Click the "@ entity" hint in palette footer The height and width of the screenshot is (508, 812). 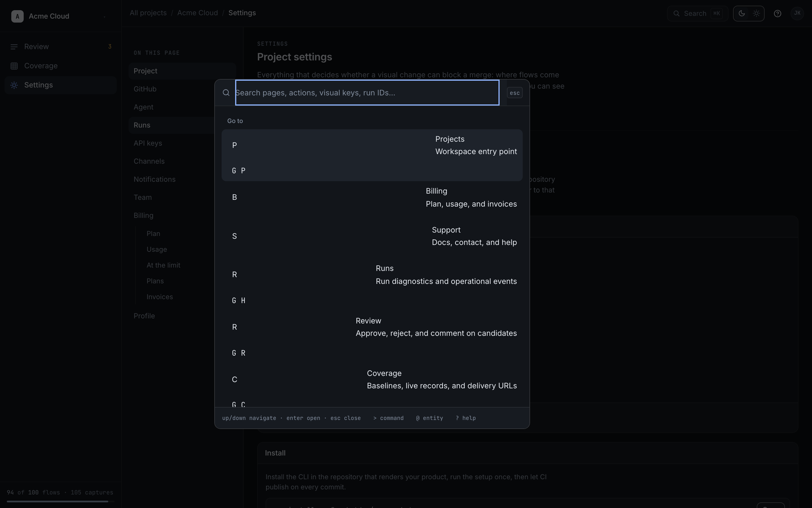[x=429, y=418]
